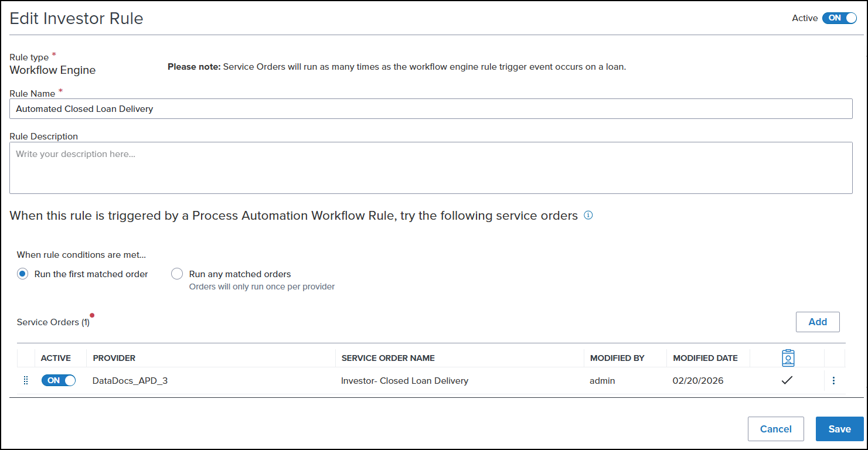Click the PROVIDER column header
This screenshot has width=868, height=450.
[x=114, y=358]
